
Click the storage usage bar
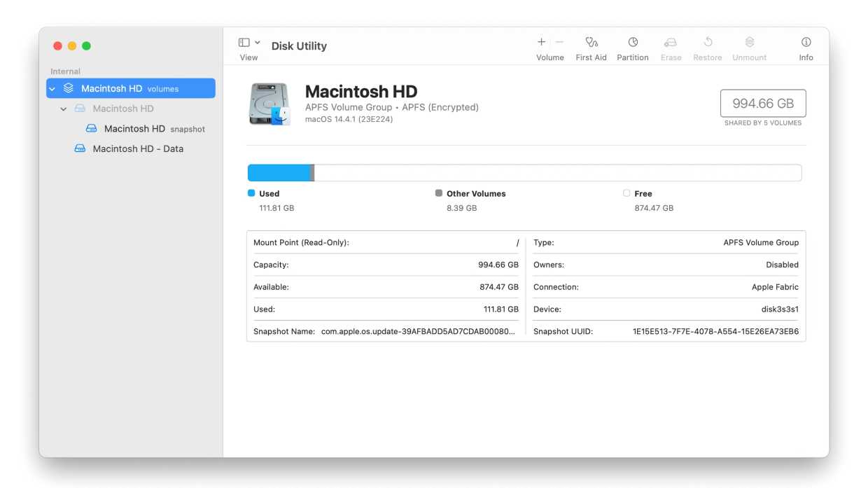pos(524,172)
